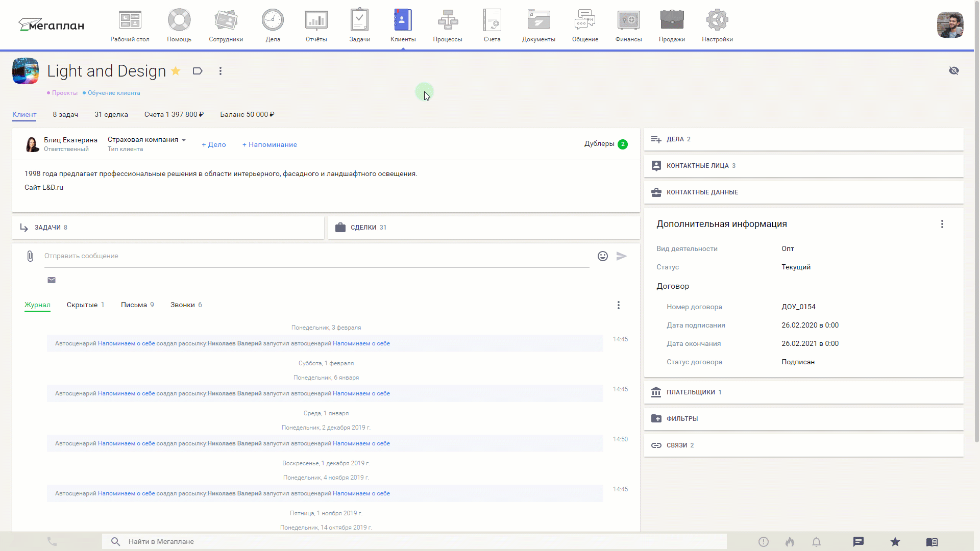Switch to Письма 9 tab
Viewport: 980px width, 551px height.
pyautogui.click(x=137, y=305)
